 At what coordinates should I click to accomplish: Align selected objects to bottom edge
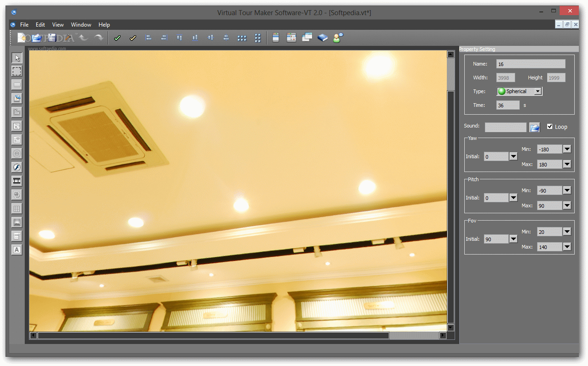(x=195, y=38)
